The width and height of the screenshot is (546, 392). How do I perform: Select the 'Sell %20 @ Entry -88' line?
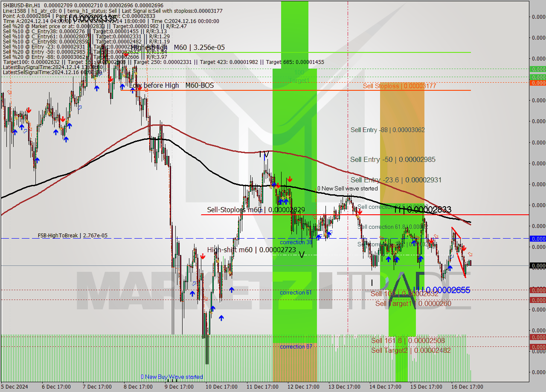(x=85, y=57)
